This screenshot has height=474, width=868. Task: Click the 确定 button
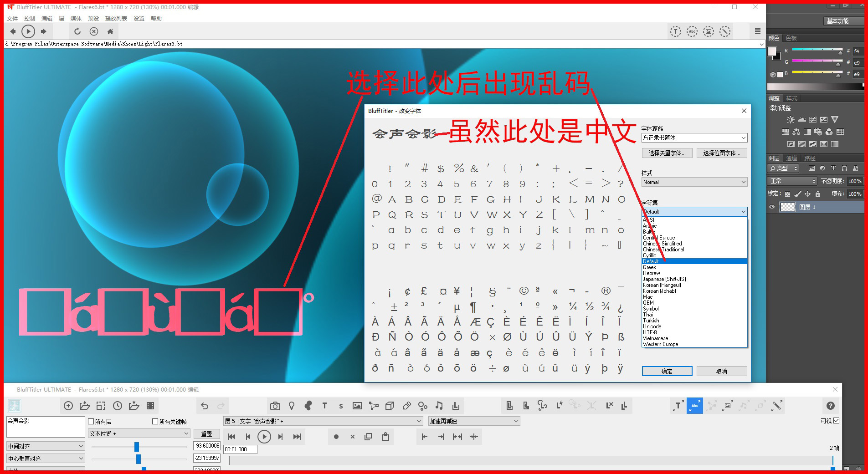click(x=667, y=371)
